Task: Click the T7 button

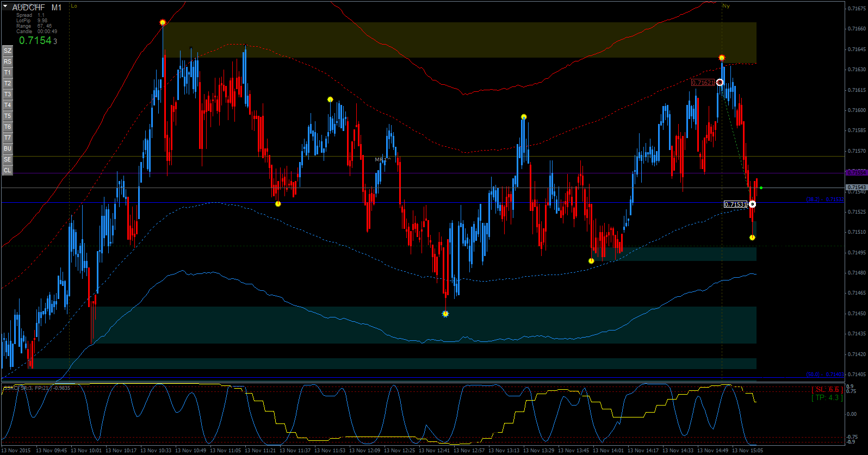Action: click(x=8, y=138)
